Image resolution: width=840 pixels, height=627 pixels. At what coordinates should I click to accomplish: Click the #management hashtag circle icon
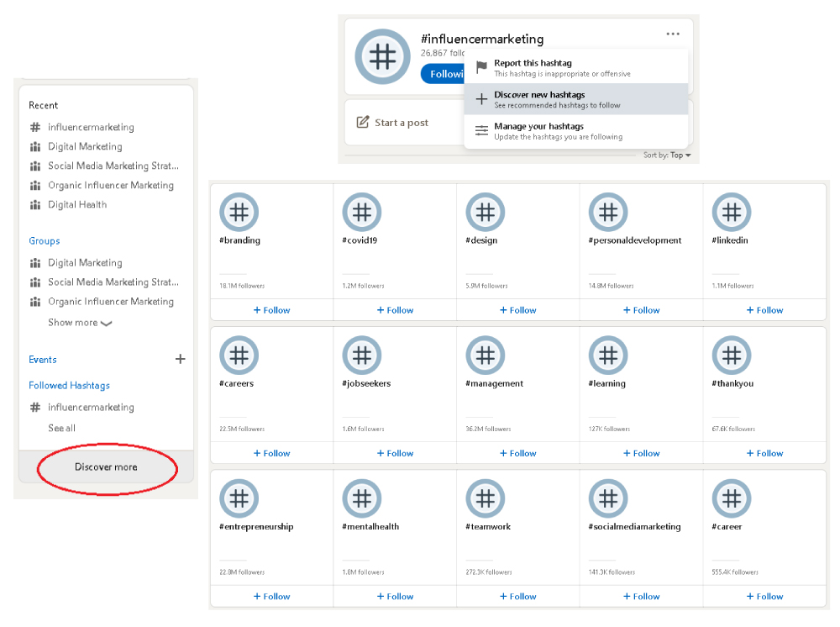[485, 356]
